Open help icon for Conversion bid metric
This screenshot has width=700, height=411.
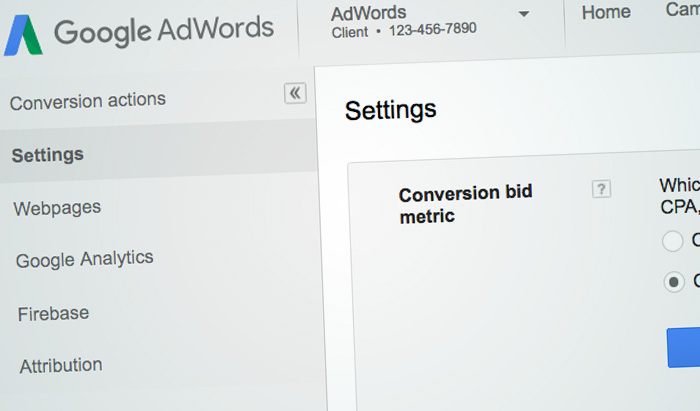tap(601, 189)
